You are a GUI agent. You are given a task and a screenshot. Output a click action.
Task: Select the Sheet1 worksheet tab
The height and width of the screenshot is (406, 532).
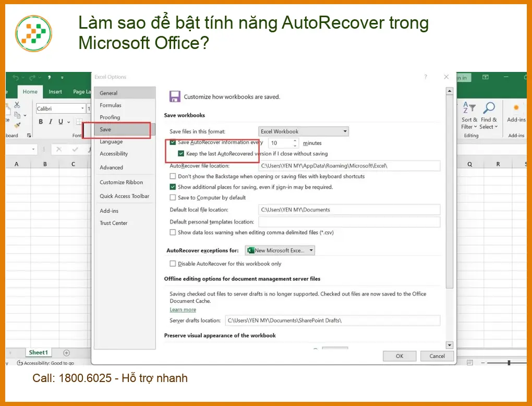point(39,352)
